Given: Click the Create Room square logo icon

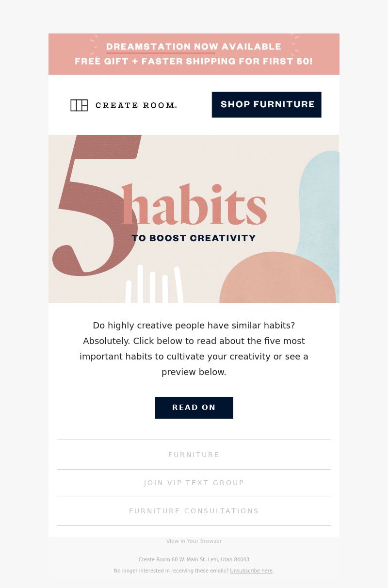Looking at the screenshot, I should (79, 105).
